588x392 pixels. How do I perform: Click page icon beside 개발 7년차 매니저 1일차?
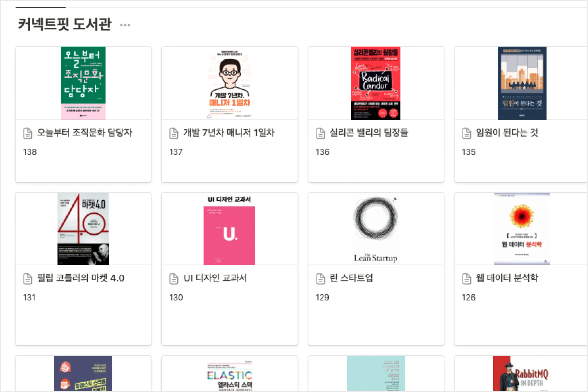coord(174,133)
